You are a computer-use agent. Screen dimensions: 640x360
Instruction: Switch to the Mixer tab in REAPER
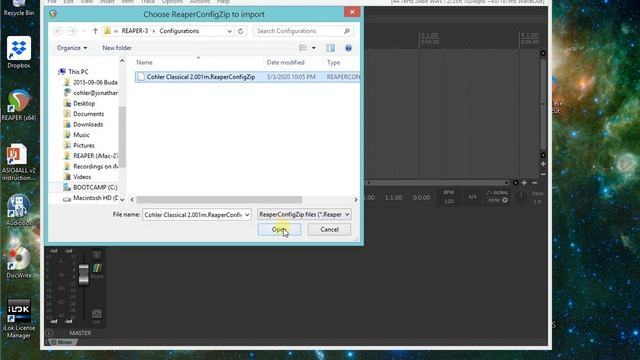(62, 342)
